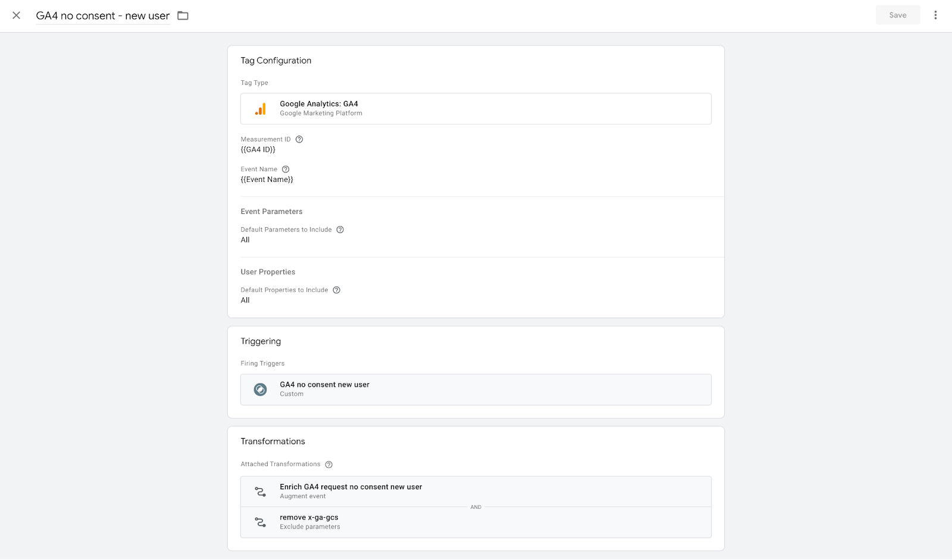The width and height of the screenshot is (952, 560).
Task: Click the 'Exclude parameters' transformation type label
Action: point(310,527)
